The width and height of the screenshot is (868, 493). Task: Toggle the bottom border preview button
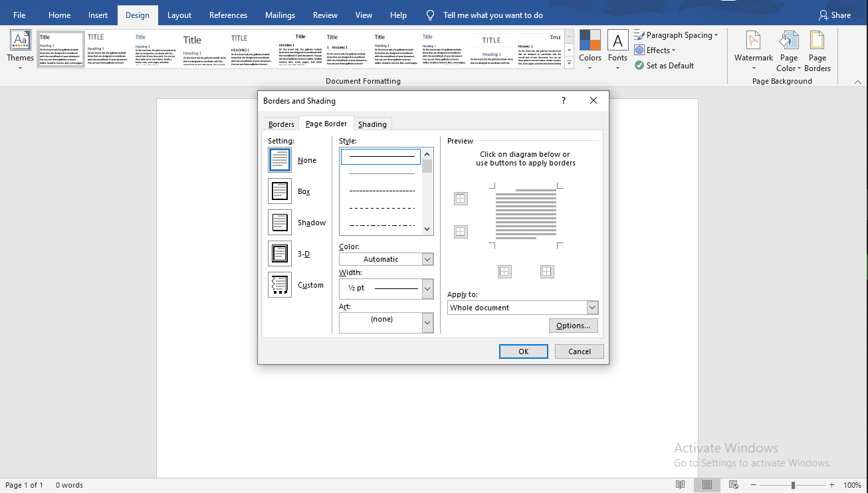pyautogui.click(x=461, y=232)
